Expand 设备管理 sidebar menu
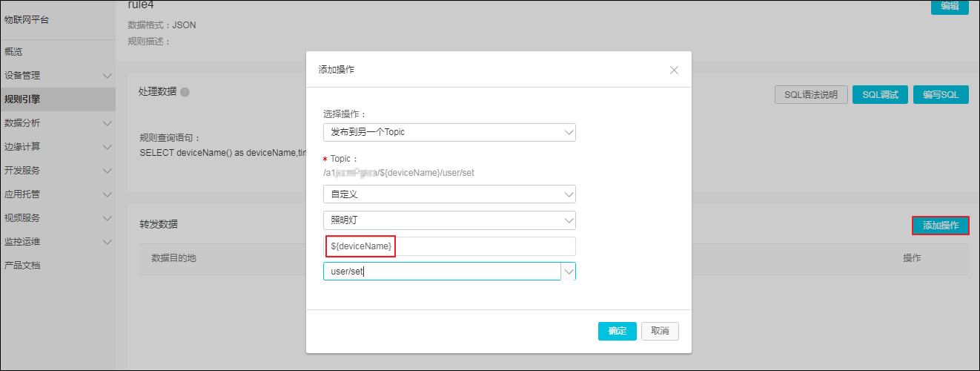 click(58, 76)
